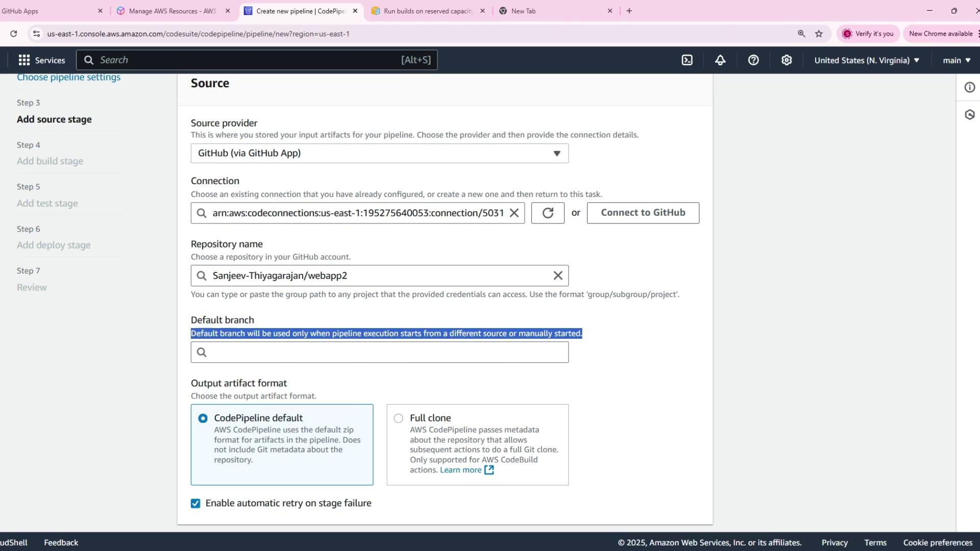Click the highlighted Default branch description text
980x551 pixels.
pos(386,333)
